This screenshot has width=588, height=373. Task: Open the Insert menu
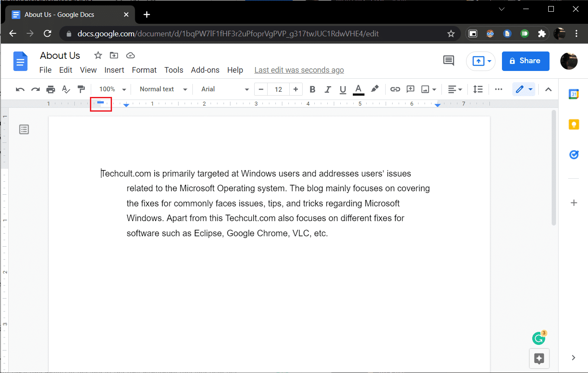coord(114,70)
